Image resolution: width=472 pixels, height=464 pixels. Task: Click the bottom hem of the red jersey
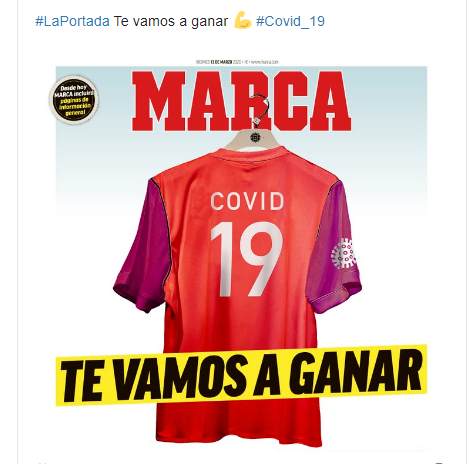coord(239,437)
